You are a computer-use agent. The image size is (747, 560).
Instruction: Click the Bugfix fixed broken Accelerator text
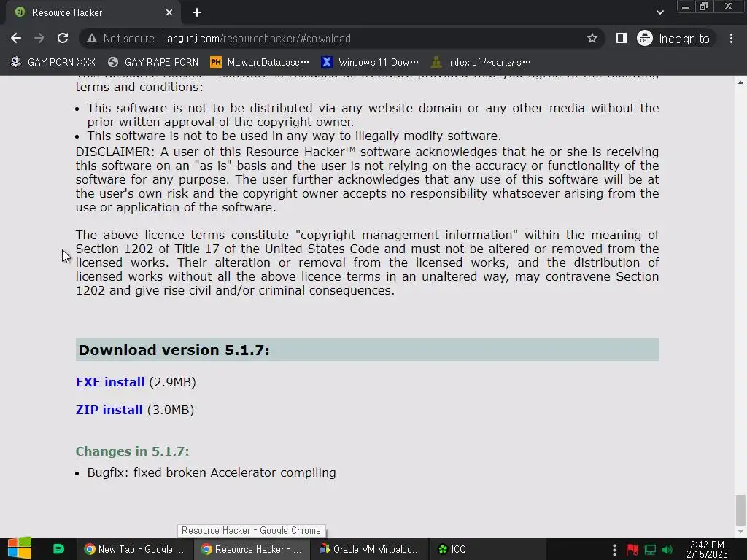pyautogui.click(x=212, y=472)
